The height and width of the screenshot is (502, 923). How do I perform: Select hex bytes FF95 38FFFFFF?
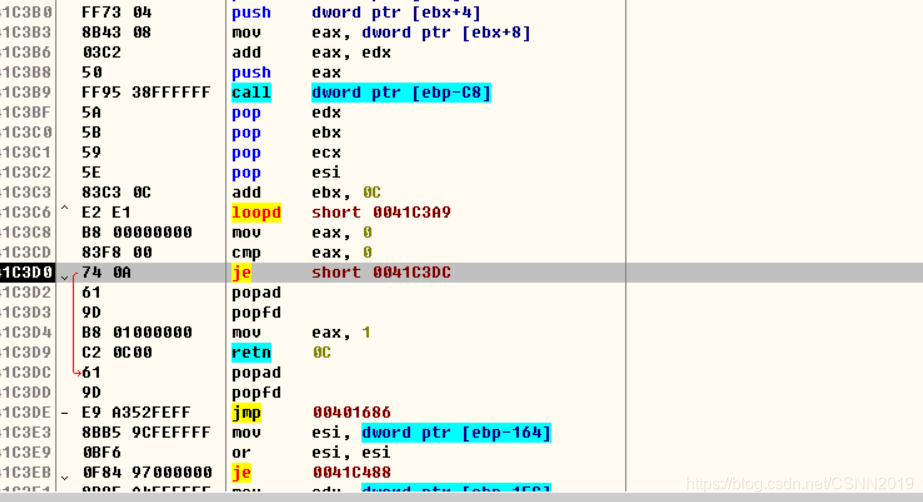coord(146,92)
